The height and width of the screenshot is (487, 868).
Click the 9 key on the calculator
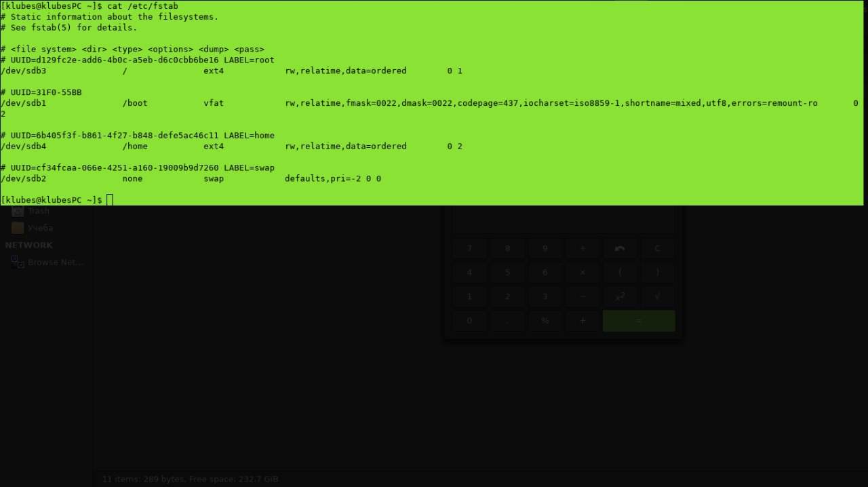[x=545, y=248]
